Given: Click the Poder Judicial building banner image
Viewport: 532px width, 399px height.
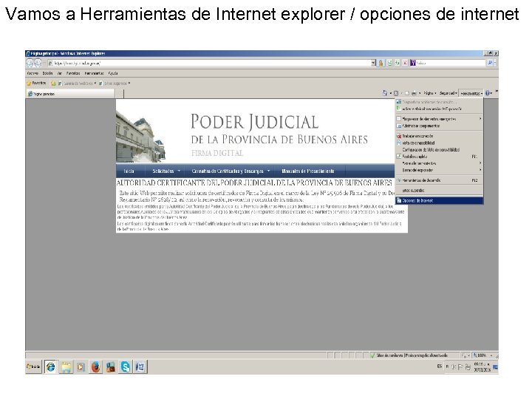Looking at the screenshot, I should [140, 137].
